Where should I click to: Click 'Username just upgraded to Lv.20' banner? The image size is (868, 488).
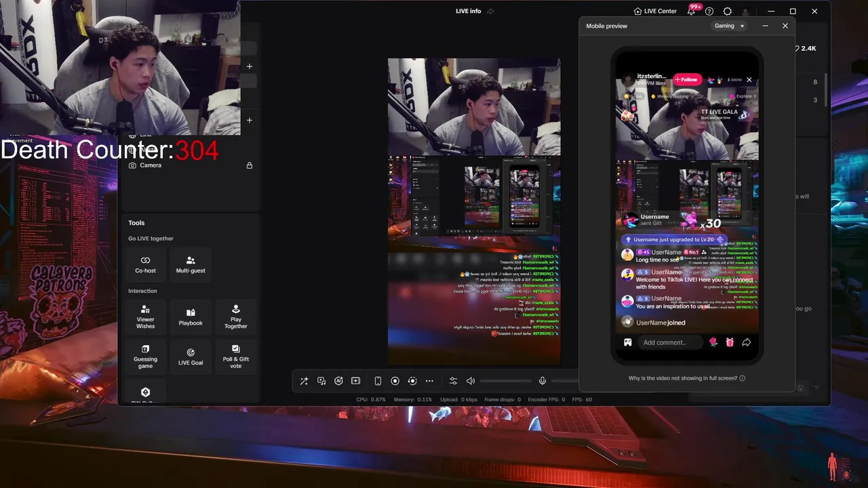674,239
